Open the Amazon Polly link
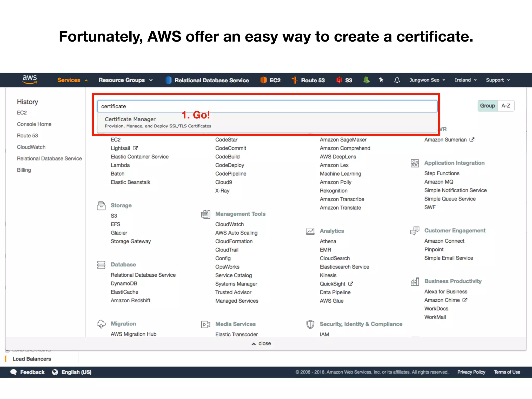 point(336,182)
